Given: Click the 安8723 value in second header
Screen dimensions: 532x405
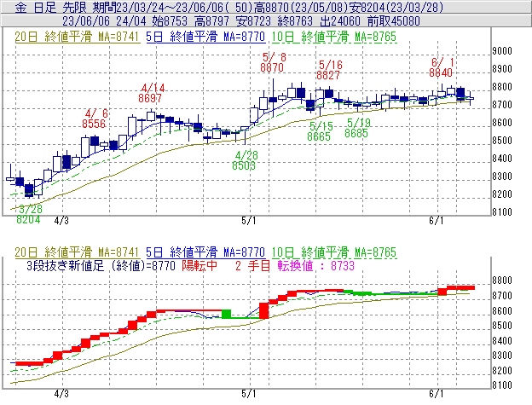Looking at the screenshot, I should tap(253, 21).
